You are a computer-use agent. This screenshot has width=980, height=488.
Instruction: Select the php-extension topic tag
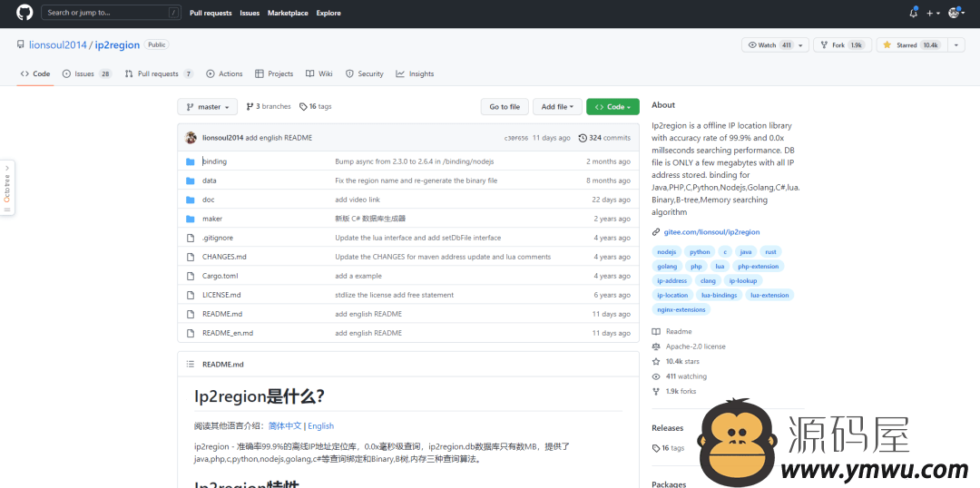pos(758,266)
